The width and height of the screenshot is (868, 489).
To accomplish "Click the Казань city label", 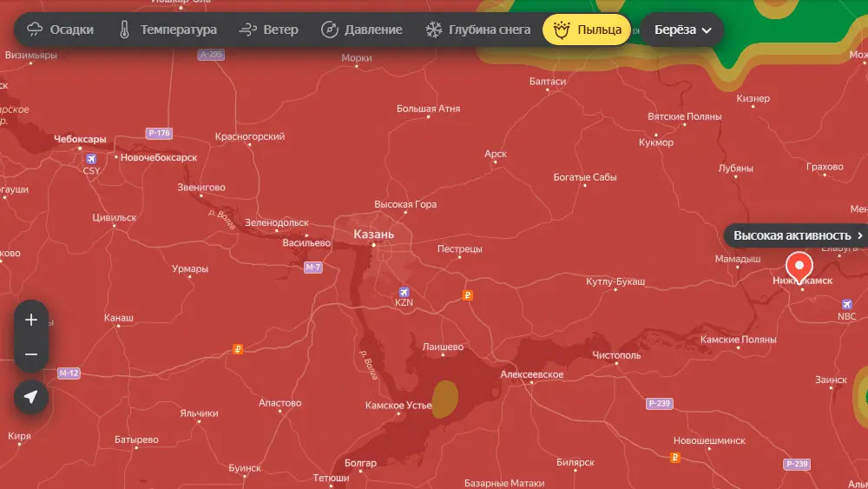I will [374, 235].
